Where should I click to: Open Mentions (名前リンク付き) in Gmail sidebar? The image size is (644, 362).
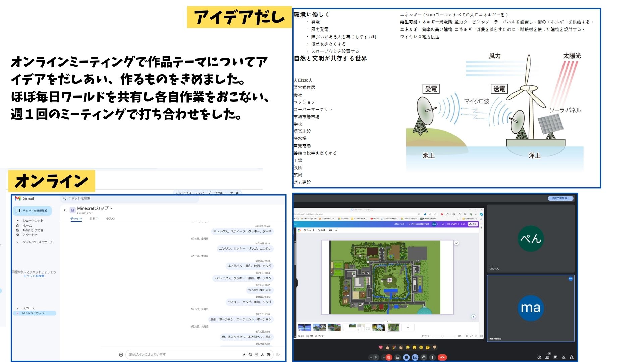point(30,230)
